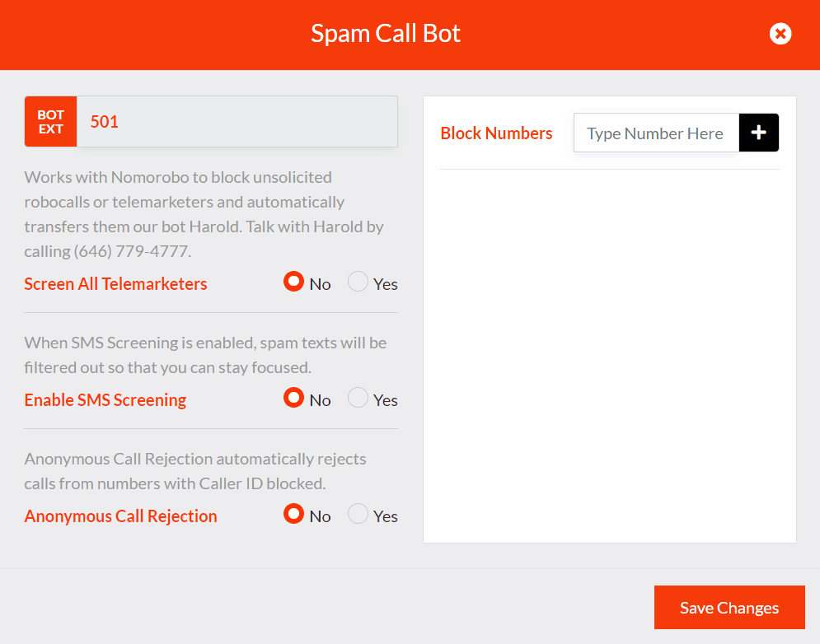The height and width of the screenshot is (644, 820).
Task: Select the No radio for Screen All Telemarketers
Action: coord(293,281)
